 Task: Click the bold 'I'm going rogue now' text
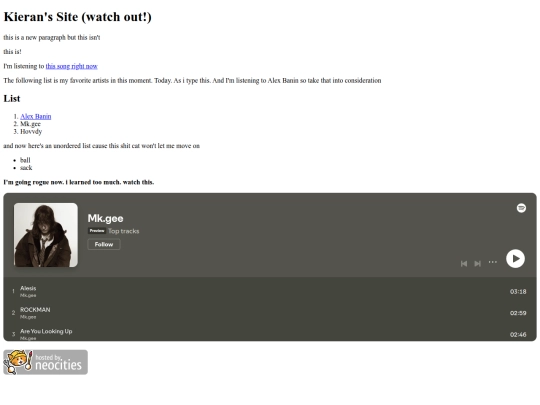coord(79,182)
